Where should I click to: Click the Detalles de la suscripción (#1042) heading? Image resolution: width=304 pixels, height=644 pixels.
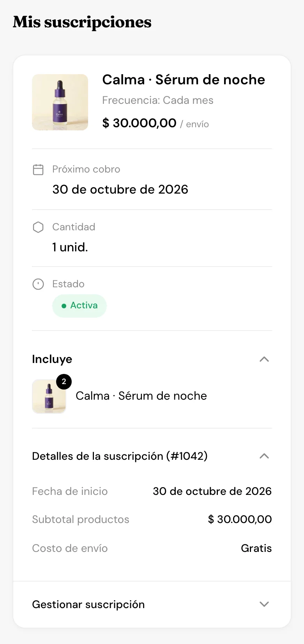tap(120, 456)
